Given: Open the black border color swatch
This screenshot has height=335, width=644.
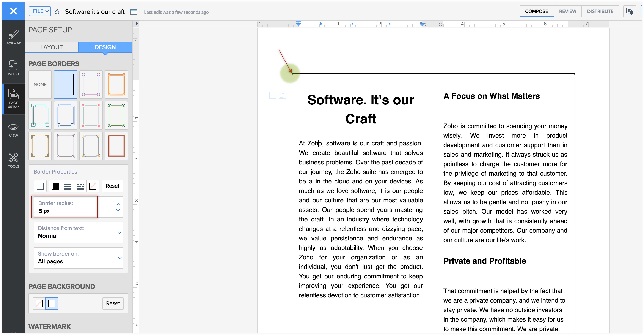Looking at the screenshot, I should [55, 186].
